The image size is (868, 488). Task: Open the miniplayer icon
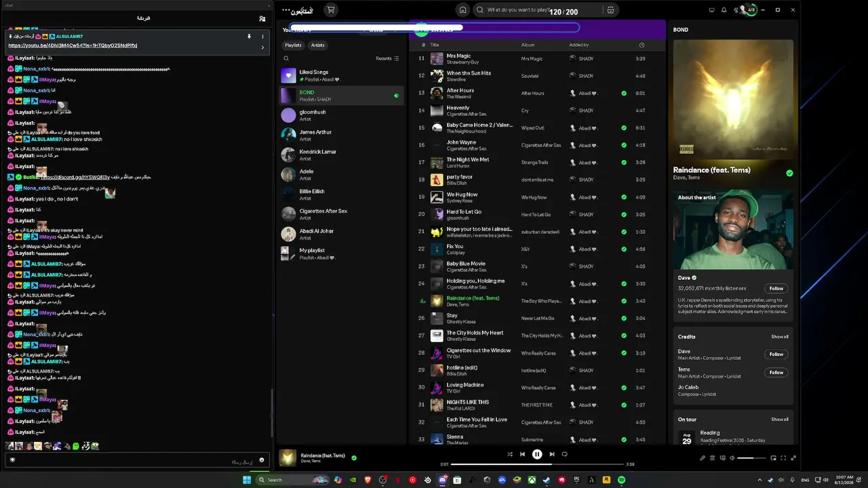click(773, 458)
